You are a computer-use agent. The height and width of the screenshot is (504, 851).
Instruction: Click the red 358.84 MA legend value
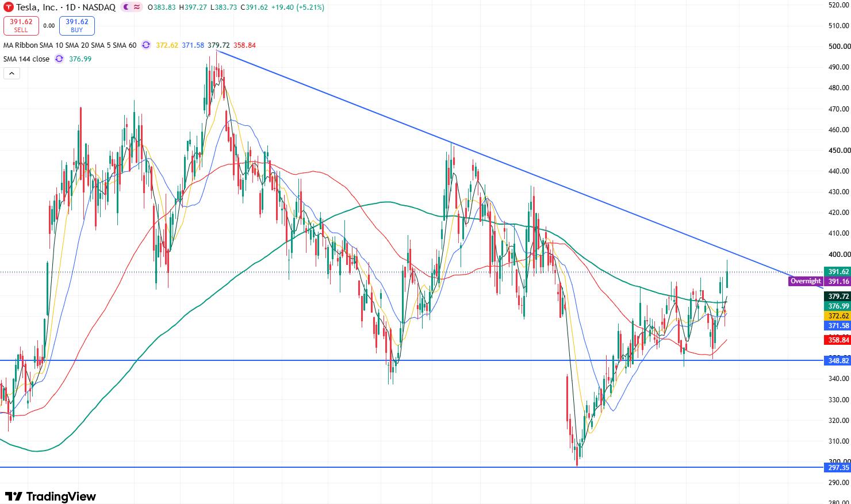tap(244, 45)
